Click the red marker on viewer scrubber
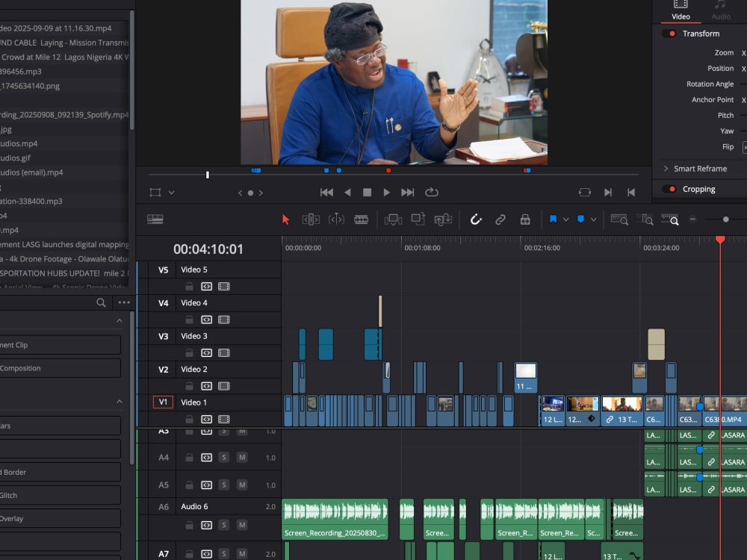 pyautogui.click(x=388, y=170)
